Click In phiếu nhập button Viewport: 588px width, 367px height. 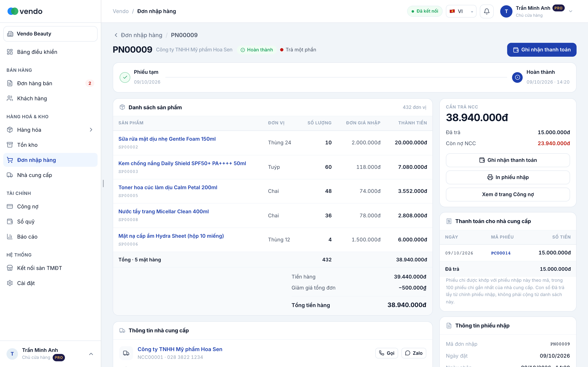tap(508, 177)
